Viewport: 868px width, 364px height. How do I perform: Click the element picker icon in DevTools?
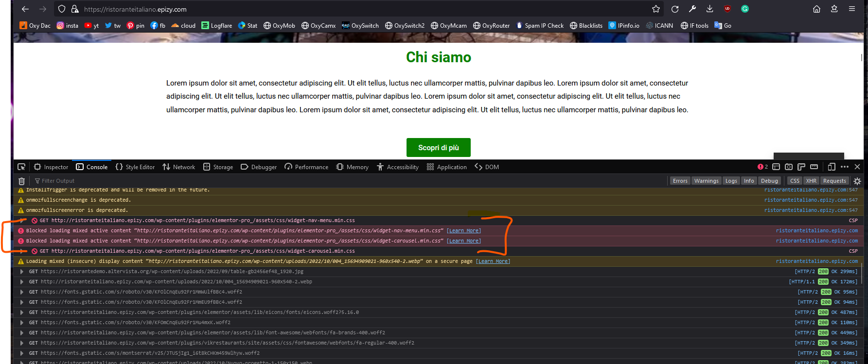point(21,167)
